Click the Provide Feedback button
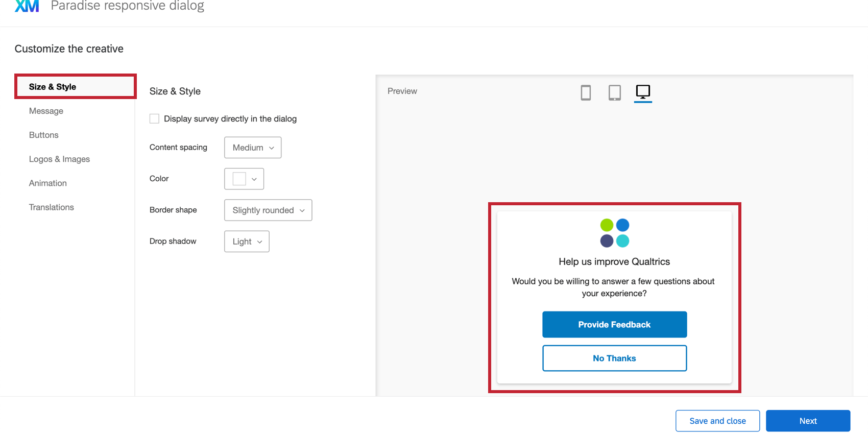 (x=615, y=324)
